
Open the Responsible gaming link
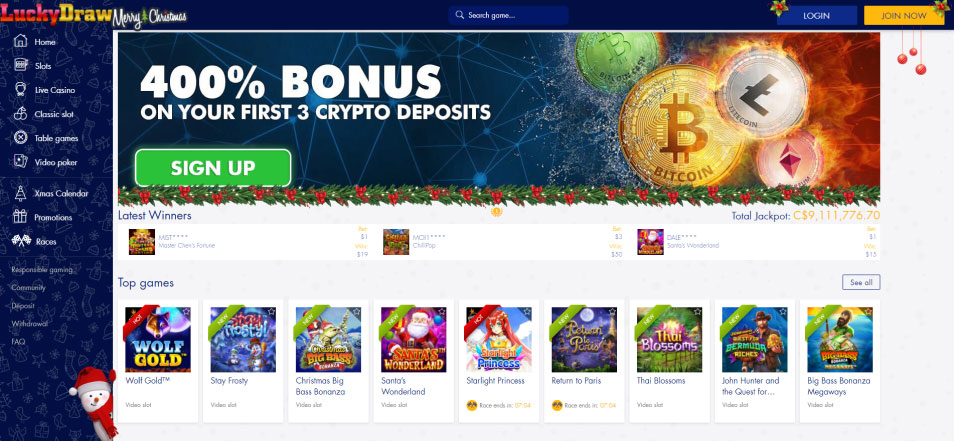pos(42,269)
